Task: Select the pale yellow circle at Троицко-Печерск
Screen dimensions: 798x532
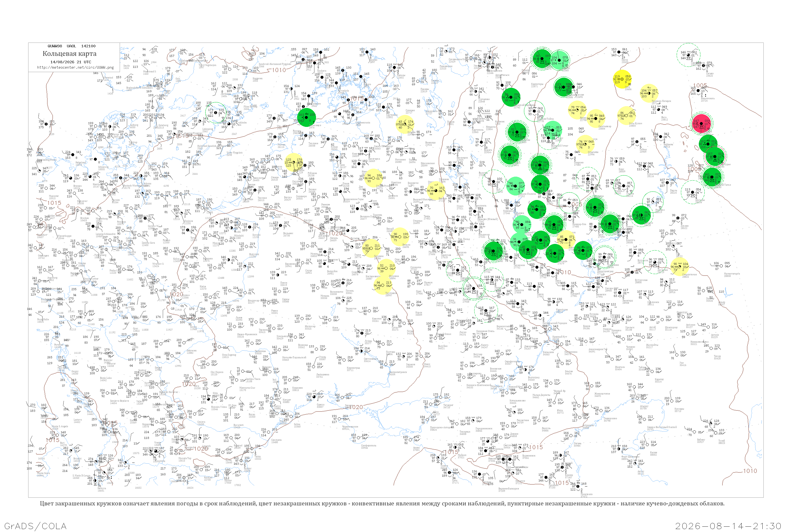Action: 649,93
